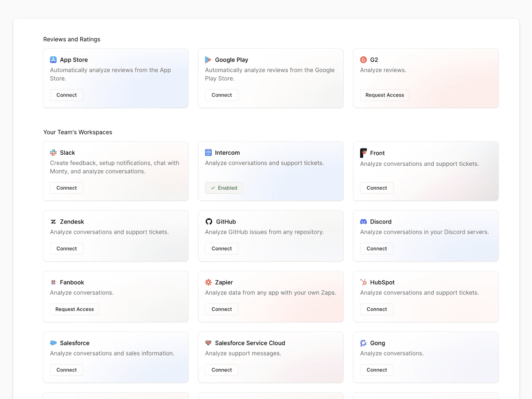Click the HubSpot logo icon
Image resolution: width=532 pixels, height=399 pixels.
click(363, 282)
